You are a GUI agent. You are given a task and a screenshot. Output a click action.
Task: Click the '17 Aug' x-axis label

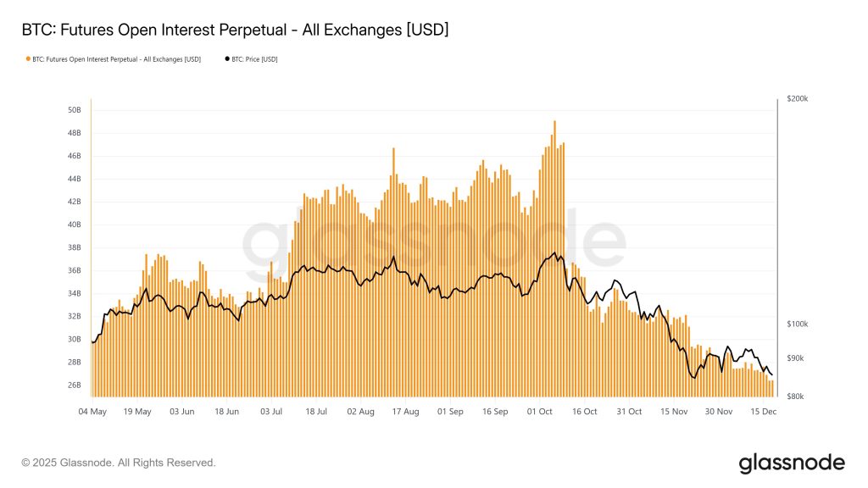[405, 412]
